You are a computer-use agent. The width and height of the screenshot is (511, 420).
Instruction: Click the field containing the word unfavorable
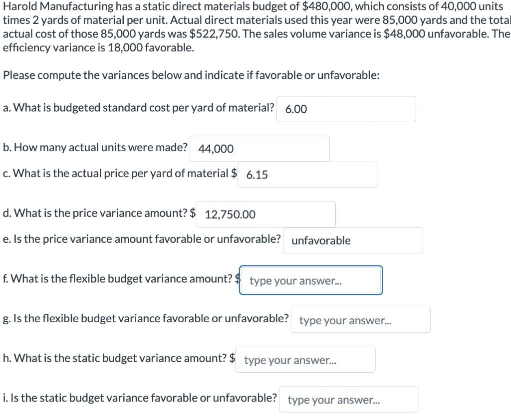click(x=352, y=240)
